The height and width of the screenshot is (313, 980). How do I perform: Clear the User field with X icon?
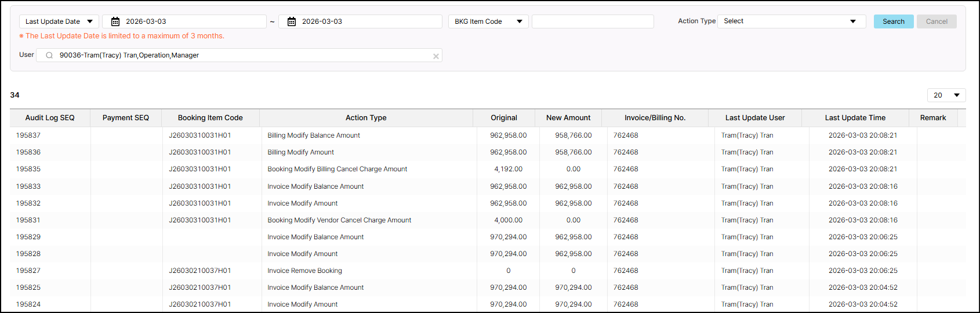[x=435, y=56]
